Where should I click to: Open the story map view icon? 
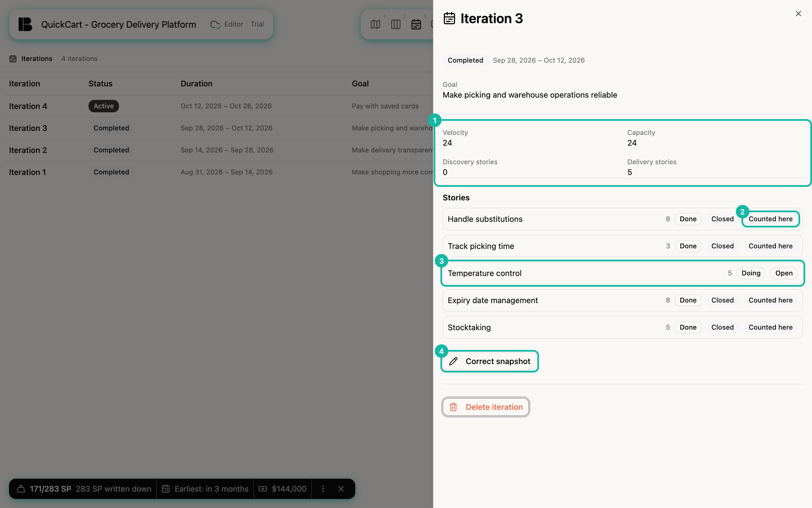[x=376, y=24]
